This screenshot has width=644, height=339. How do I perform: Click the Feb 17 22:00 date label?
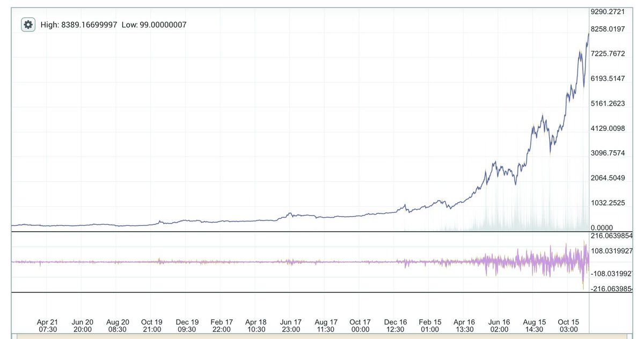221,326
